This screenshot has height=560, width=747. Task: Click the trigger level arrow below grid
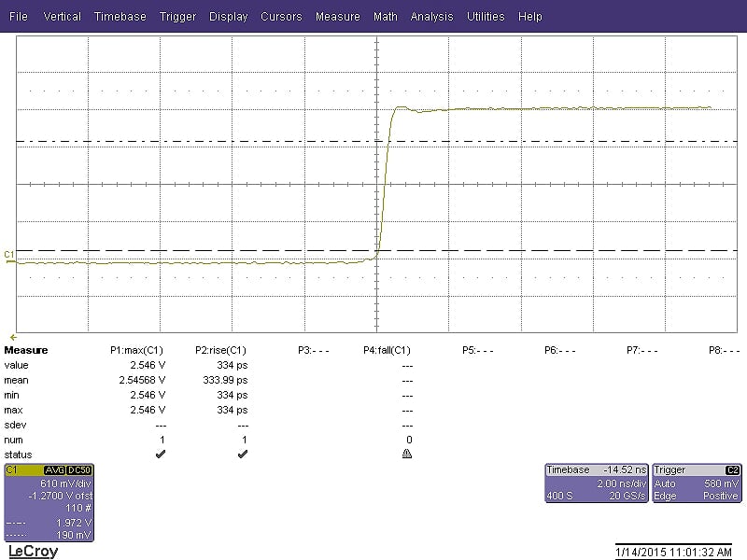[13, 337]
